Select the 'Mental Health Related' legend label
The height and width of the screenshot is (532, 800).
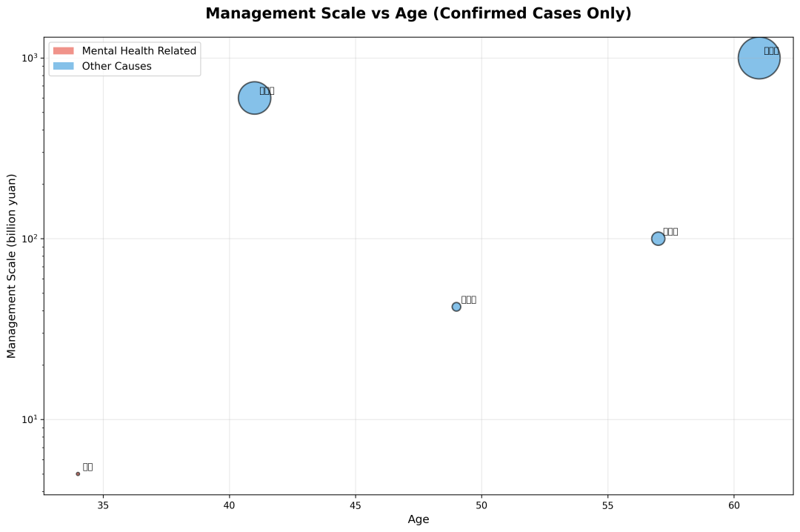coord(139,51)
